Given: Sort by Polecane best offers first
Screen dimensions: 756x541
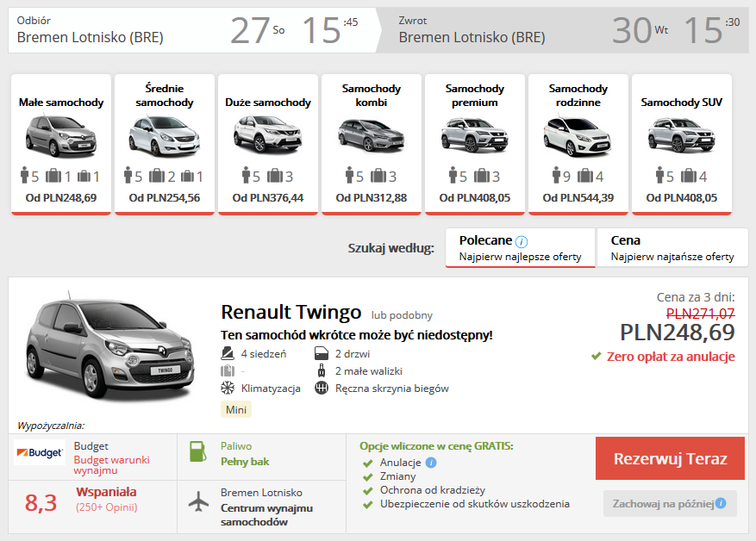Looking at the screenshot, I should (x=520, y=247).
